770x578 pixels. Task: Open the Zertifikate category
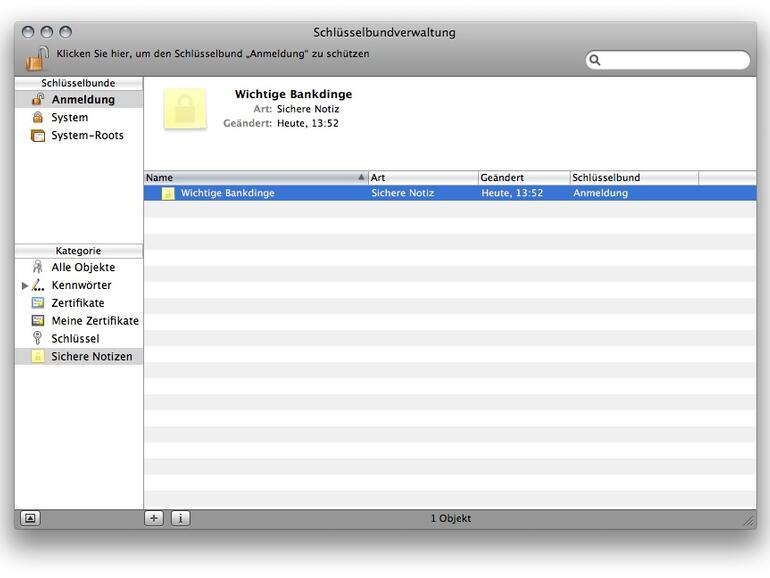(x=77, y=304)
